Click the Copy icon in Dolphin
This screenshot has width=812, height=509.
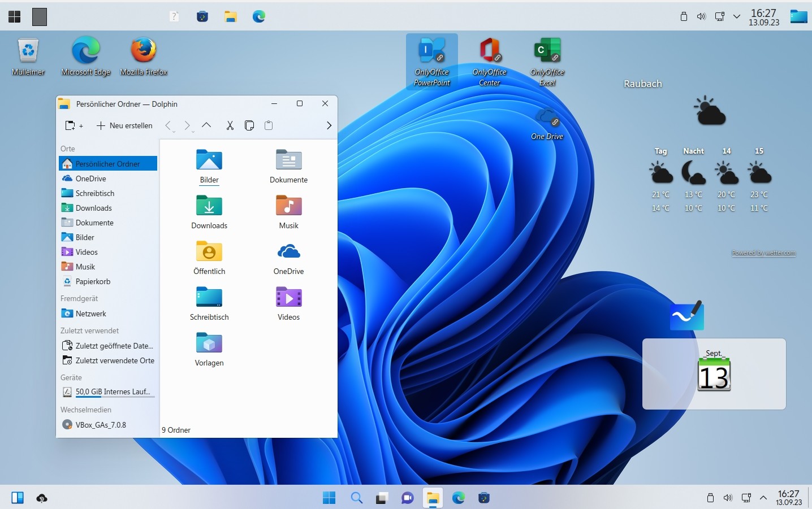point(249,125)
